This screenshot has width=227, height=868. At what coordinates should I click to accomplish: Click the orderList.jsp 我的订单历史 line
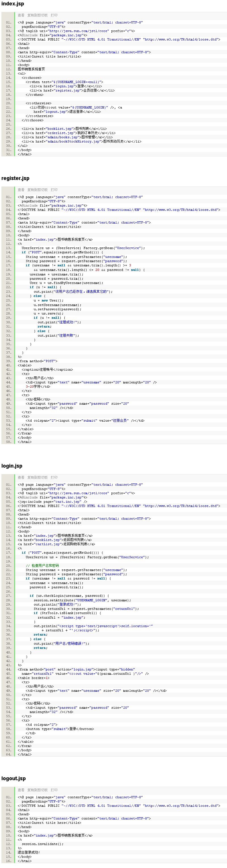click(x=68, y=133)
